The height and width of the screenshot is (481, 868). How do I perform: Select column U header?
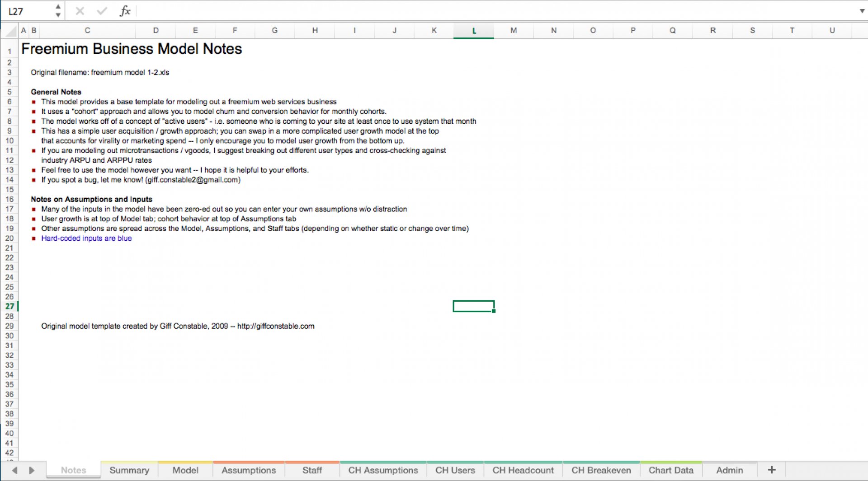832,31
